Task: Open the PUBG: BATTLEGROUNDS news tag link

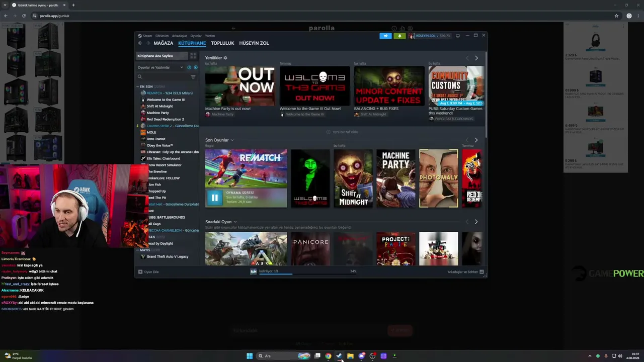Action: click(x=451, y=119)
